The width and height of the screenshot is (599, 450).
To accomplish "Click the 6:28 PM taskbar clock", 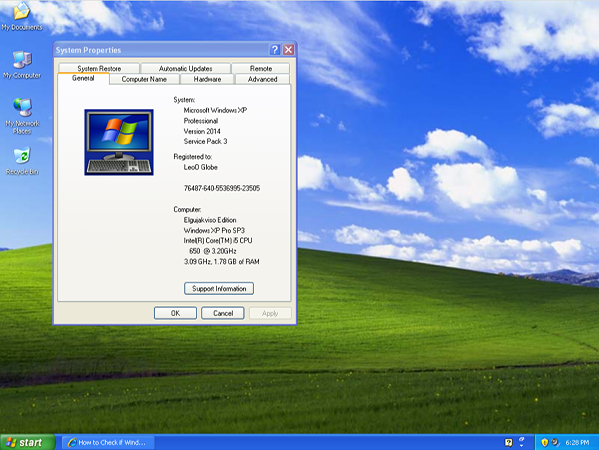I will coord(577,442).
